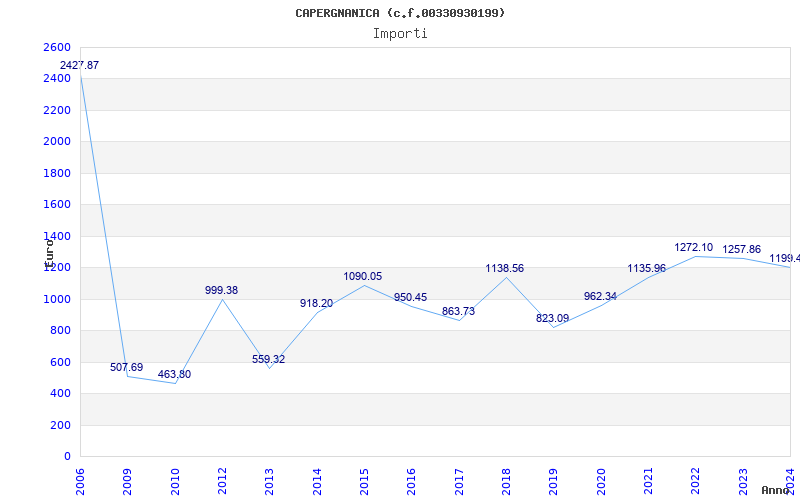Click the 2200 y-axis tick label
Viewport: 800px width, 500px height.
tap(57, 110)
